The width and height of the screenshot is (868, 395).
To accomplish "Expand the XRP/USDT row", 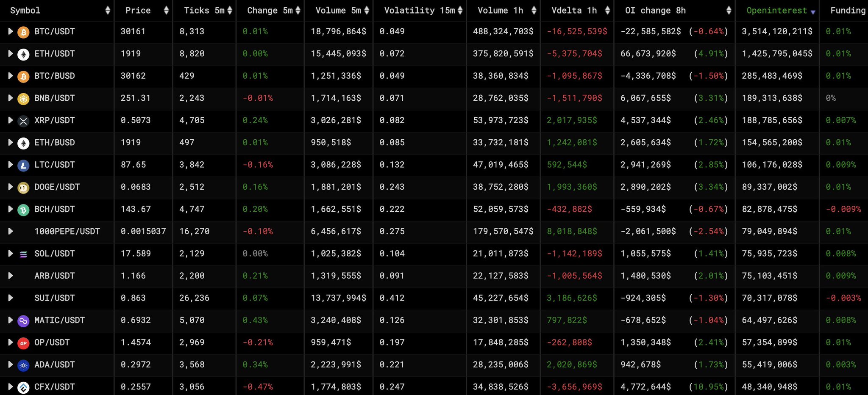I will (x=11, y=120).
